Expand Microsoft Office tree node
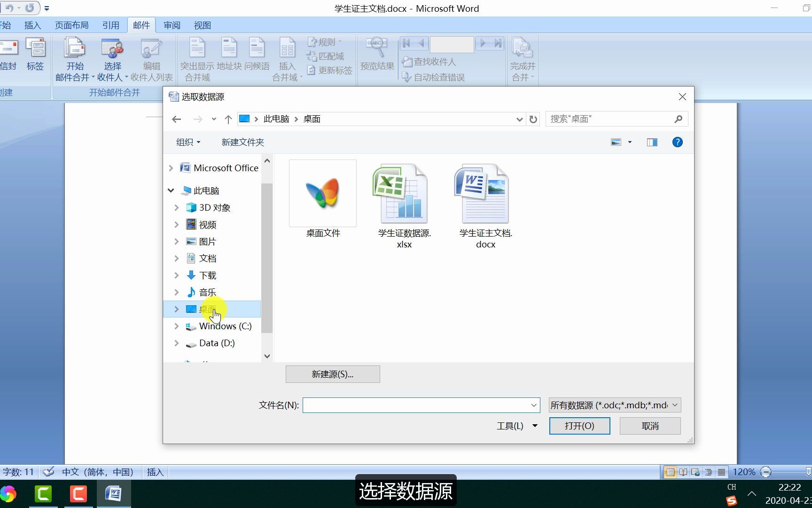Screen dimensions: 812x508 coord(171,168)
